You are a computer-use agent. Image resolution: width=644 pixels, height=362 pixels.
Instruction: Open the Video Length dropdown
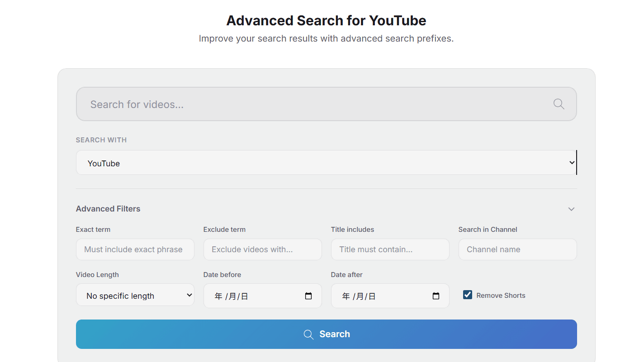(x=135, y=296)
